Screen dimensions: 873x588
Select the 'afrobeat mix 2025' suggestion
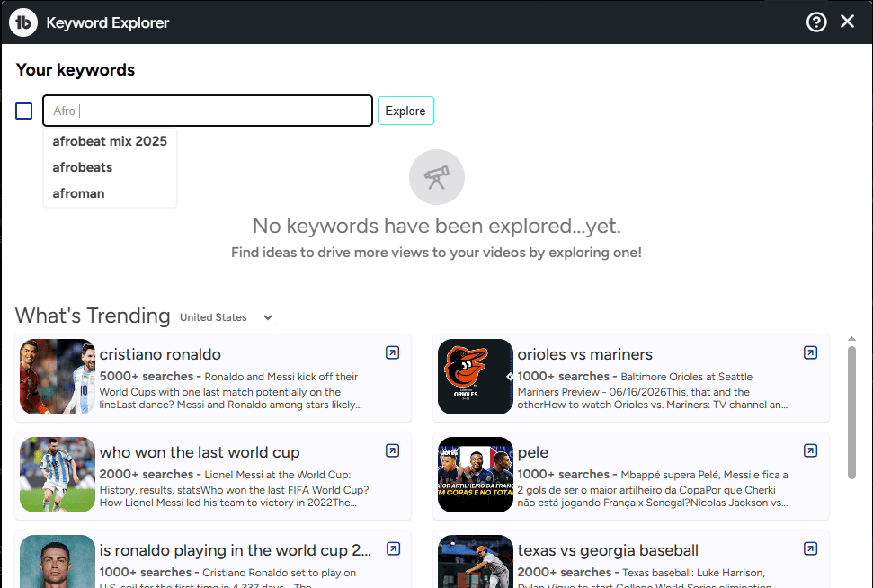click(x=110, y=141)
